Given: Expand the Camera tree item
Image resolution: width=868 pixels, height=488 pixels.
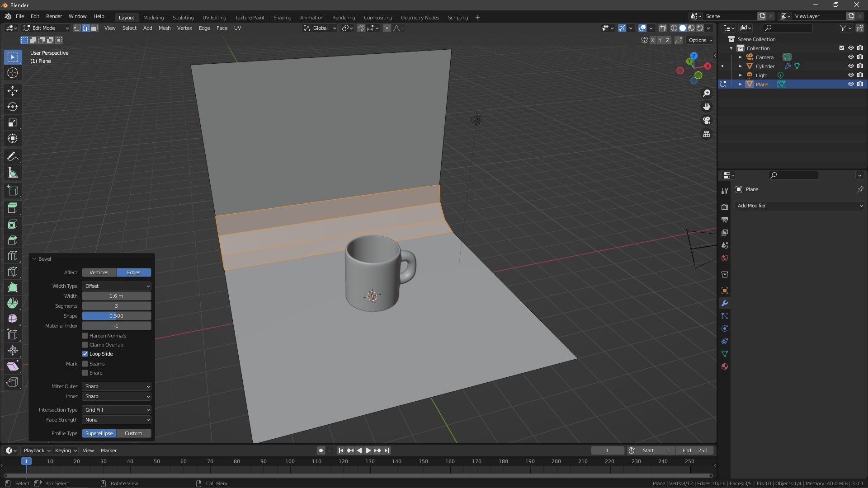Looking at the screenshot, I should (x=741, y=57).
